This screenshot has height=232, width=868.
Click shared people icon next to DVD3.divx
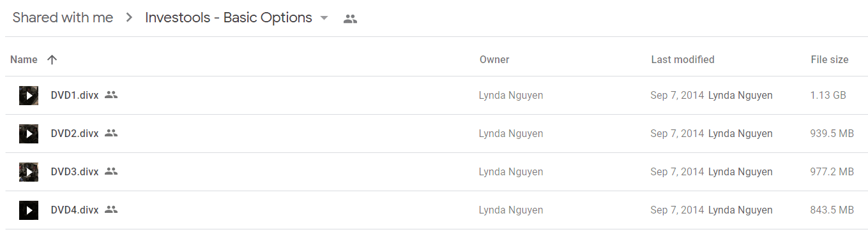[x=111, y=171]
